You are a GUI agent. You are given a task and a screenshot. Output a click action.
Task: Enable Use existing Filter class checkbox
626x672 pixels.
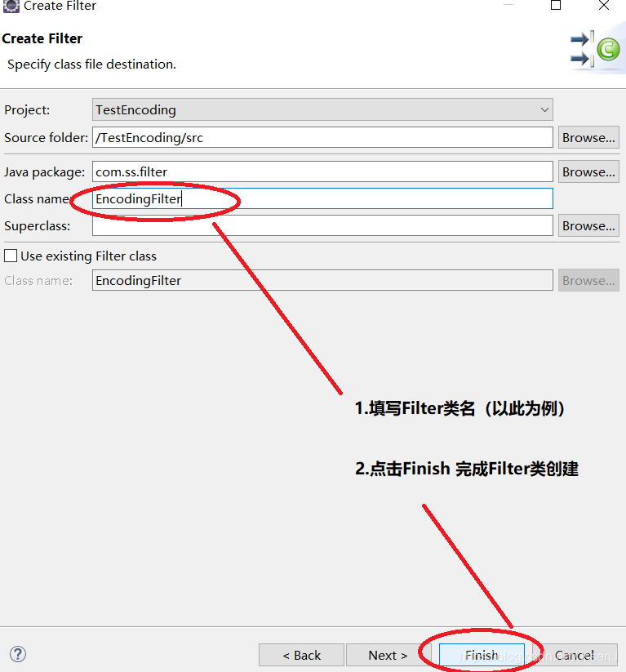tap(11, 256)
